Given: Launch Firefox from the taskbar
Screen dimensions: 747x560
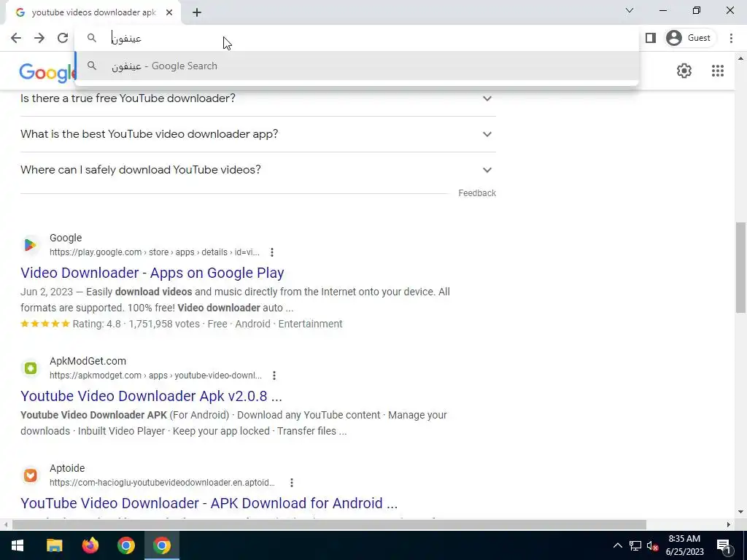Looking at the screenshot, I should coord(90,545).
